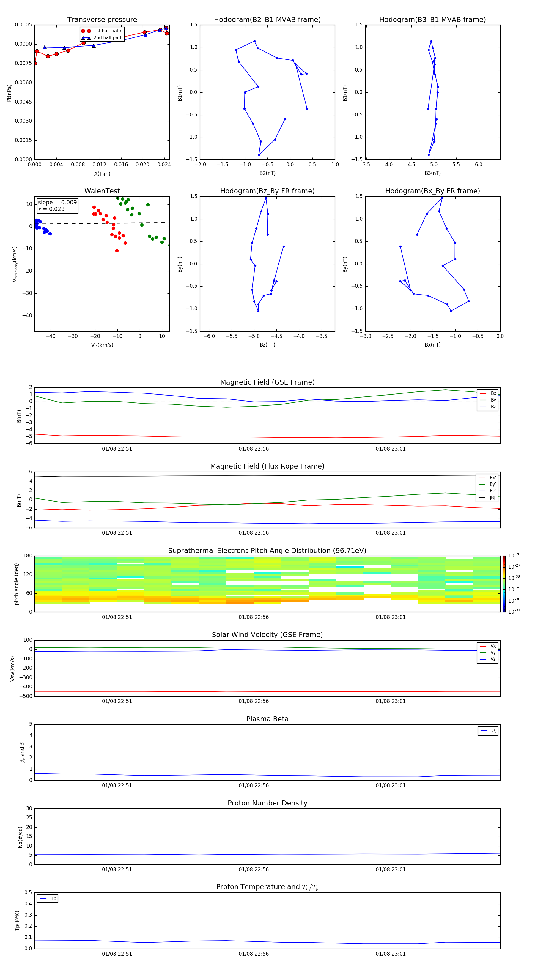The image size is (535, 980).
Task: Click the "WalenTest" plot title
Action: click(102, 191)
